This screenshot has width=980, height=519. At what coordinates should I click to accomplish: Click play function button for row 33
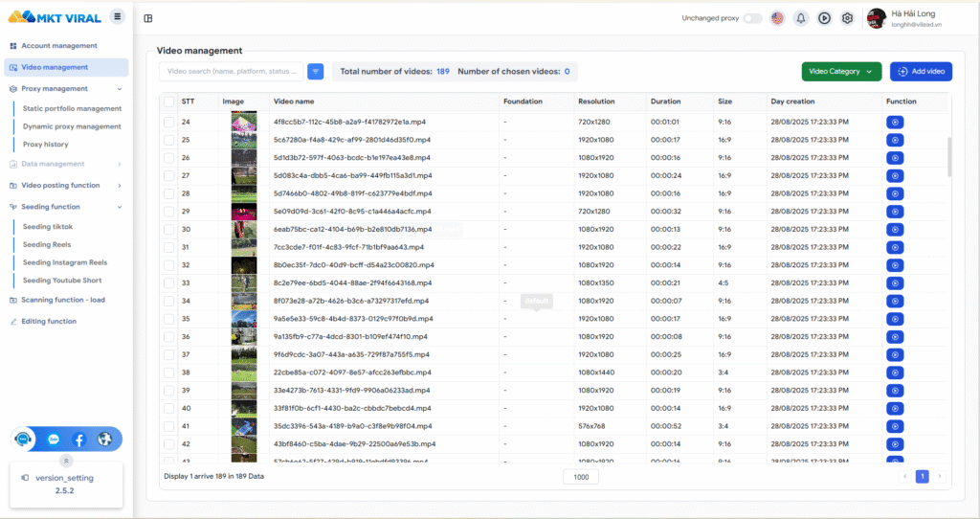click(895, 283)
